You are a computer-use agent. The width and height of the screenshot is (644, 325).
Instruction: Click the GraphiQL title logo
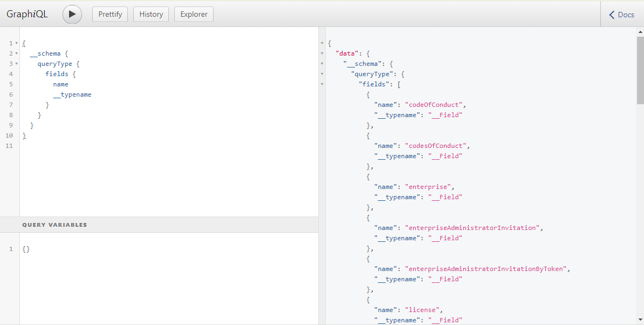(27, 15)
